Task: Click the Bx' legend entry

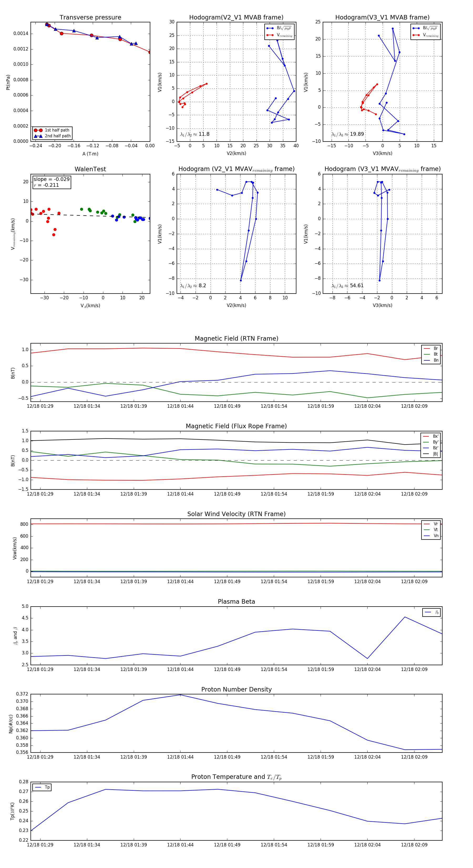Action: coord(431,436)
